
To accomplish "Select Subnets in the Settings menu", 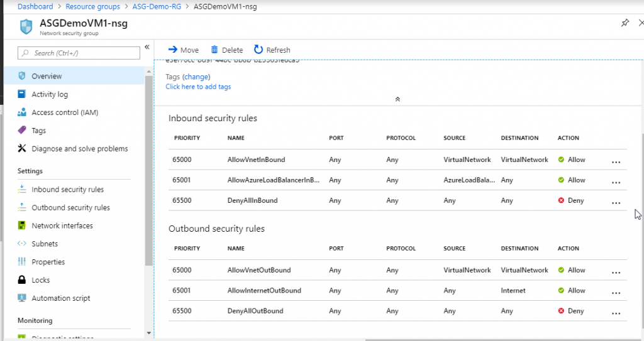I will pyautogui.click(x=45, y=244).
